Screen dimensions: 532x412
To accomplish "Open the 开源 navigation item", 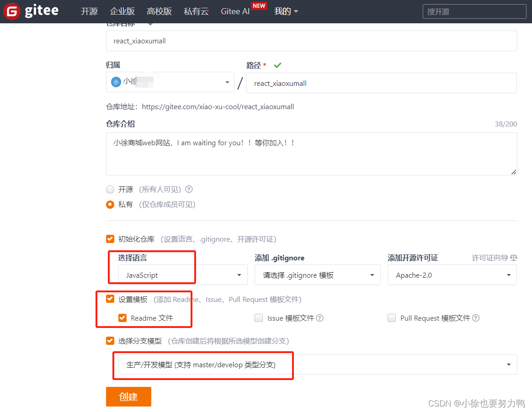I will (x=89, y=11).
